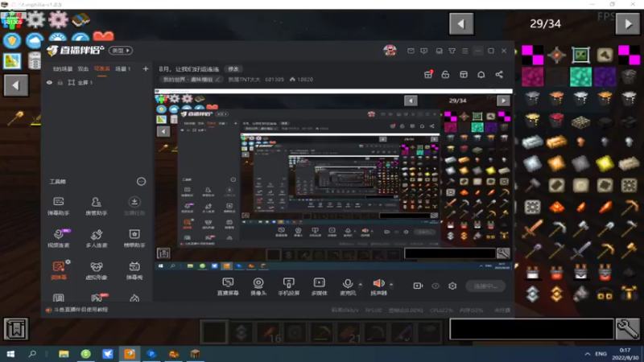Open the 虚拟形象 avatar tool
The height and width of the screenshot is (362, 644).
click(x=96, y=270)
